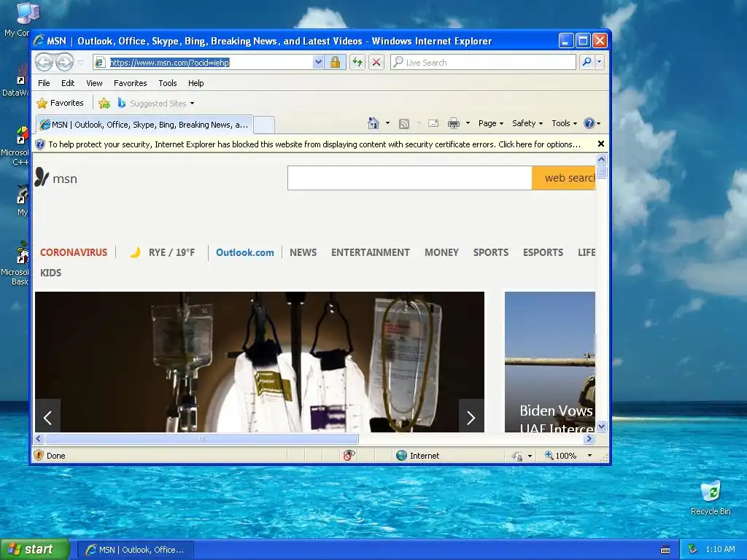747x560 pixels.
Task: Open the recent pages dropdown arrow
Action: click(x=80, y=63)
